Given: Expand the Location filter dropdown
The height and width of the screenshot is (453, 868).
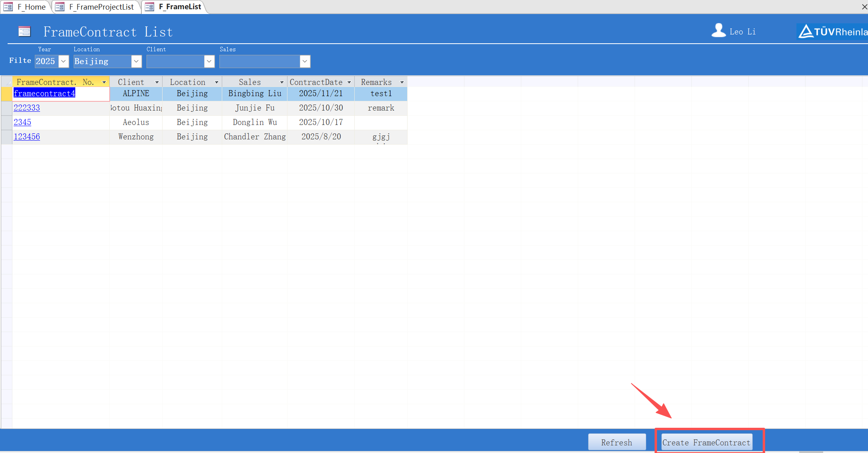Looking at the screenshot, I should pos(136,61).
